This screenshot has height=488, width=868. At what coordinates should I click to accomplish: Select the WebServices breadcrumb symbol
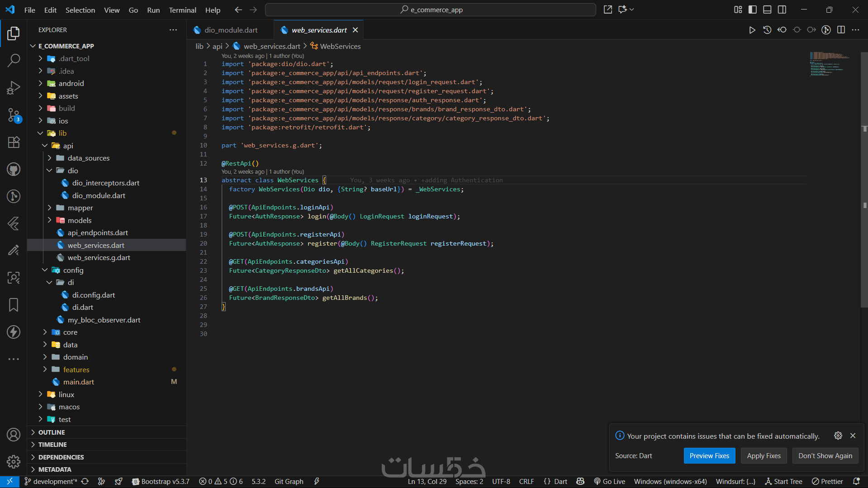pos(336,46)
